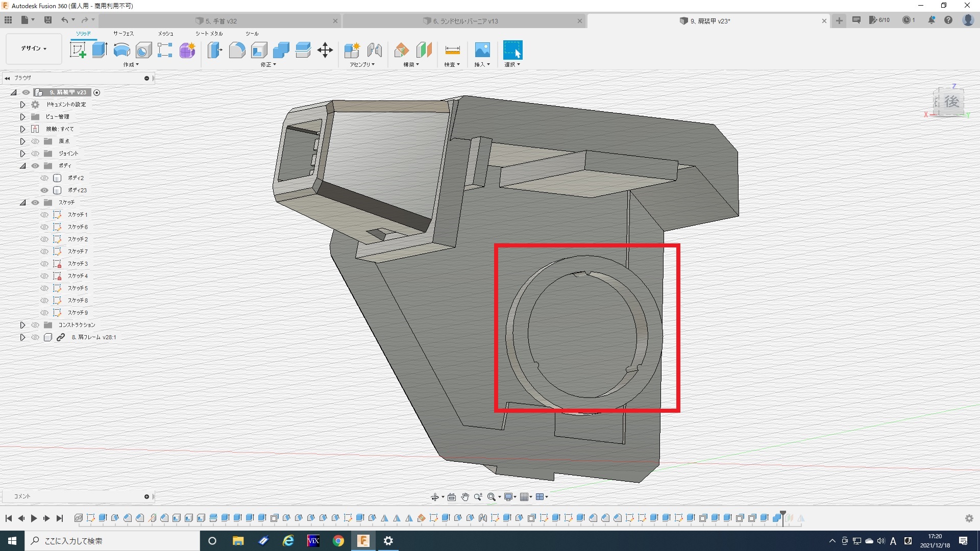980x551 pixels.
Task: Click the view cube 後 face
Action: (x=950, y=102)
